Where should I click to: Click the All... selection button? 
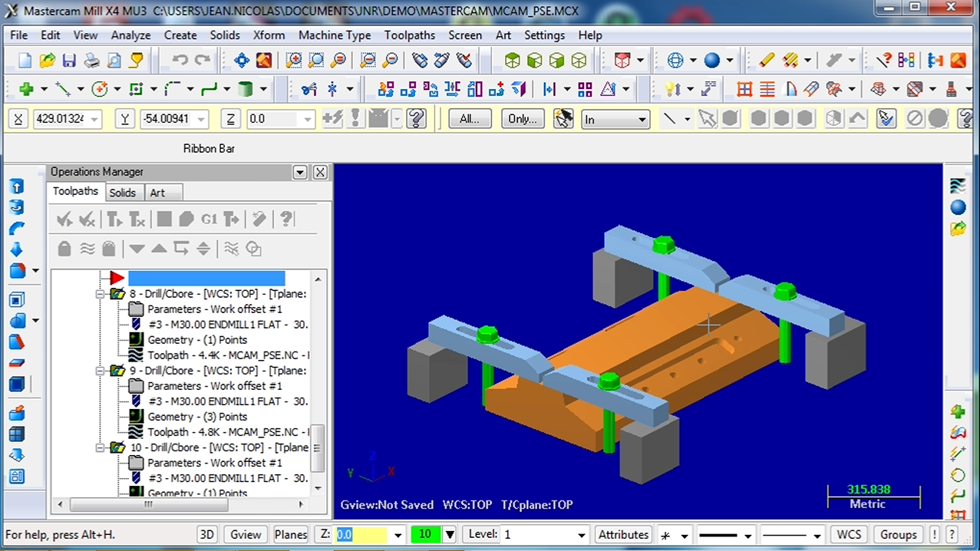tap(469, 119)
